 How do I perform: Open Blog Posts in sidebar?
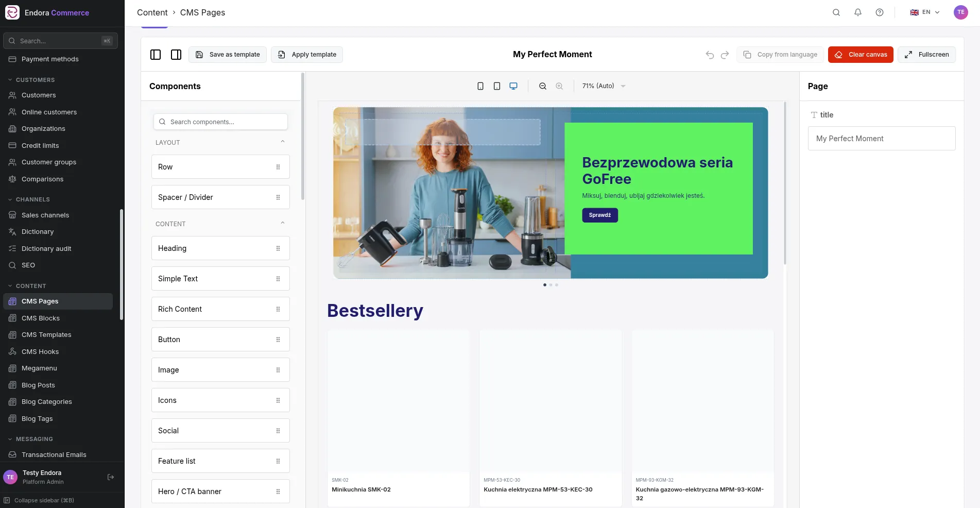tap(58, 385)
